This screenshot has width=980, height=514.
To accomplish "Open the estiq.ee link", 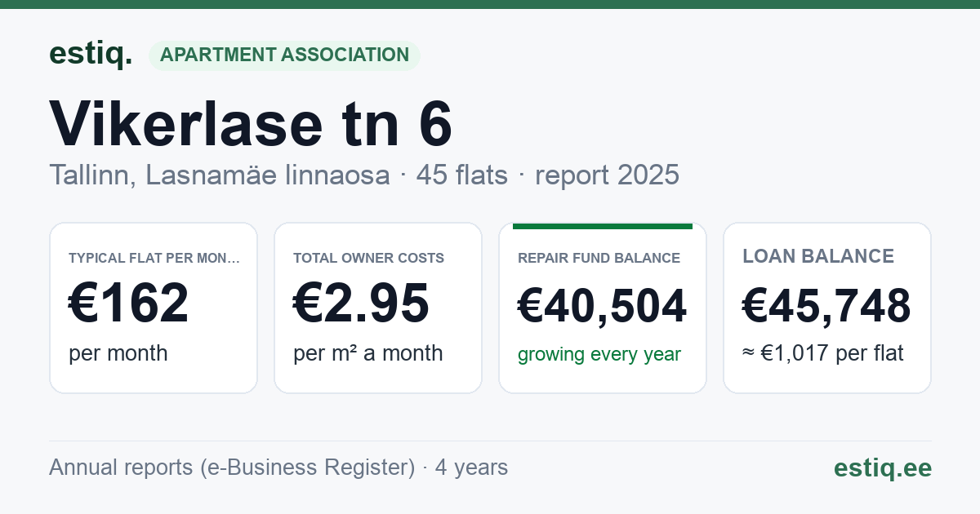I will (883, 467).
